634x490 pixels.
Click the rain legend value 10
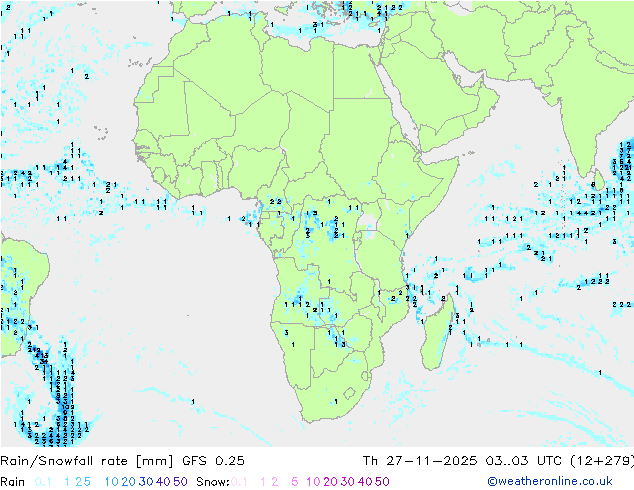click(111, 482)
